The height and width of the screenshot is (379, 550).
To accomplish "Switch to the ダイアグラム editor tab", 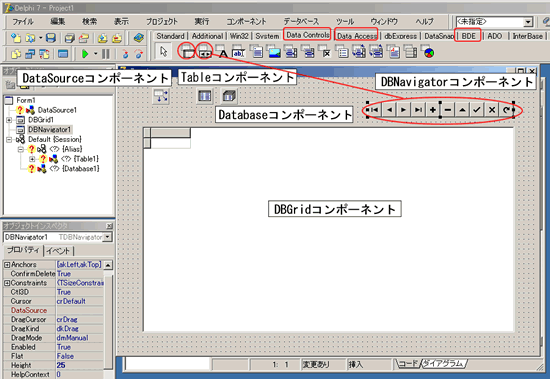I will click(444, 364).
